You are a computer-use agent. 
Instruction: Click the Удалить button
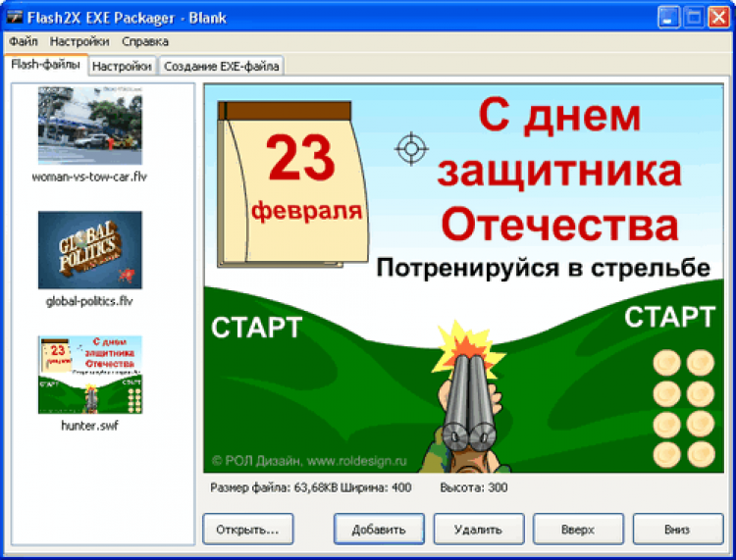(x=478, y=530)
